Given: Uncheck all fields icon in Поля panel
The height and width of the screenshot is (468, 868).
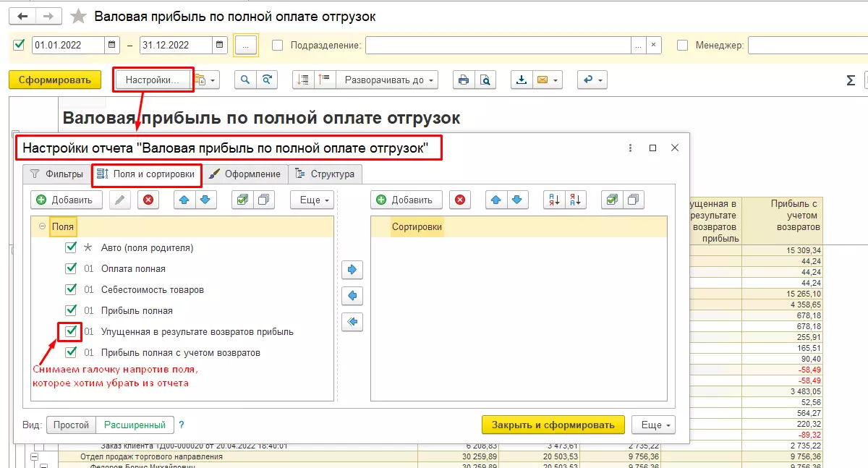Looking at the screenshot, I should [263, 200].
